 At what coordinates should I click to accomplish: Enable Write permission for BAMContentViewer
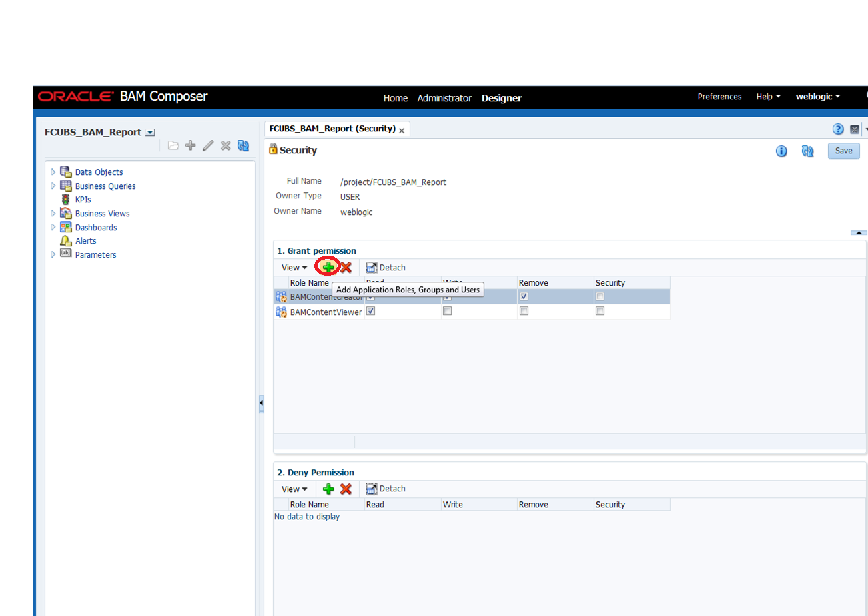(x=448, y=311)
